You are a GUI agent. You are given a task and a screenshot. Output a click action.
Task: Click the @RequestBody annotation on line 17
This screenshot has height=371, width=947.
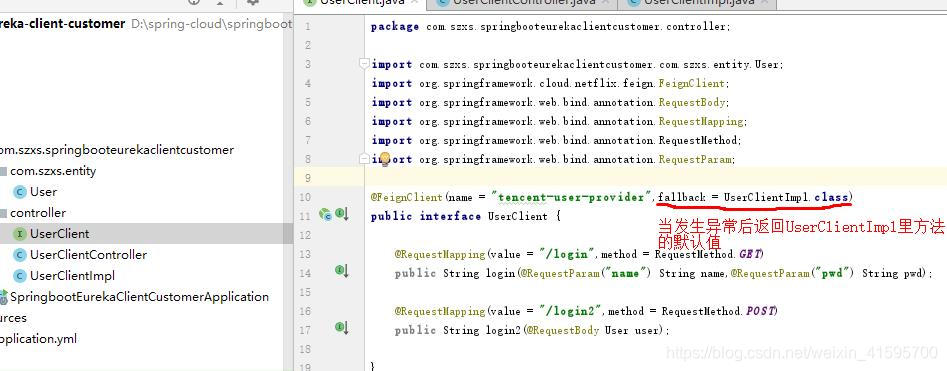(563, 331)
